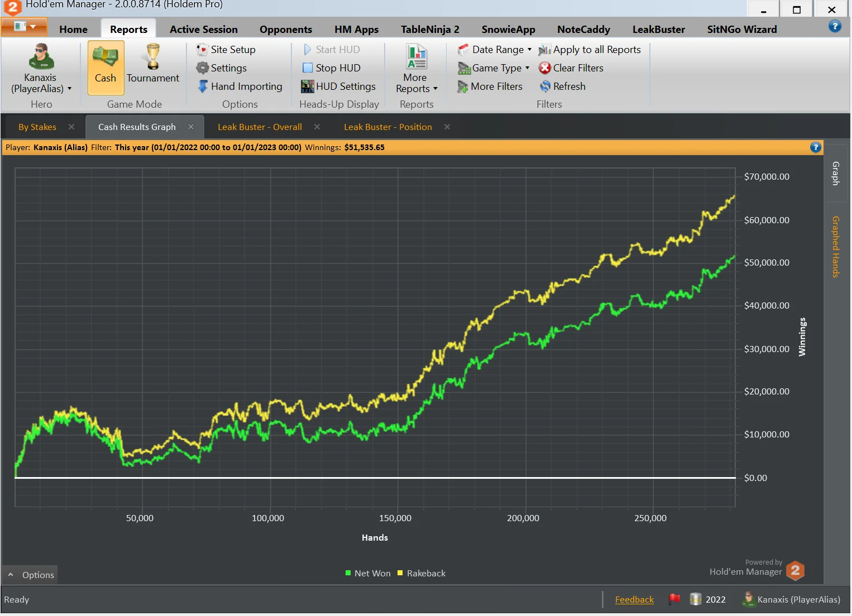Open Hand Importing
Screen dimensions: 852x616
(x=240, y=86)
